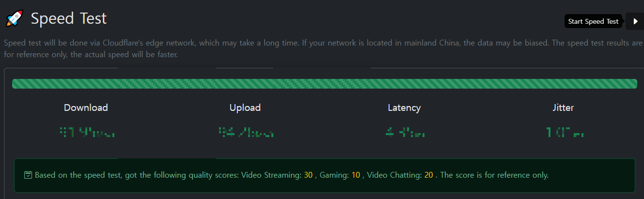The image size is (644, 199).
Task: Click the Jitter label
Action: [x=563, y=107]
